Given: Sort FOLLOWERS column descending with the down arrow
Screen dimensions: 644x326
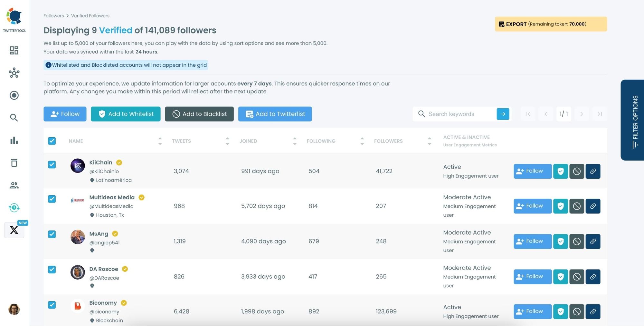Looking at the screenshot, I should click(430, 144).
